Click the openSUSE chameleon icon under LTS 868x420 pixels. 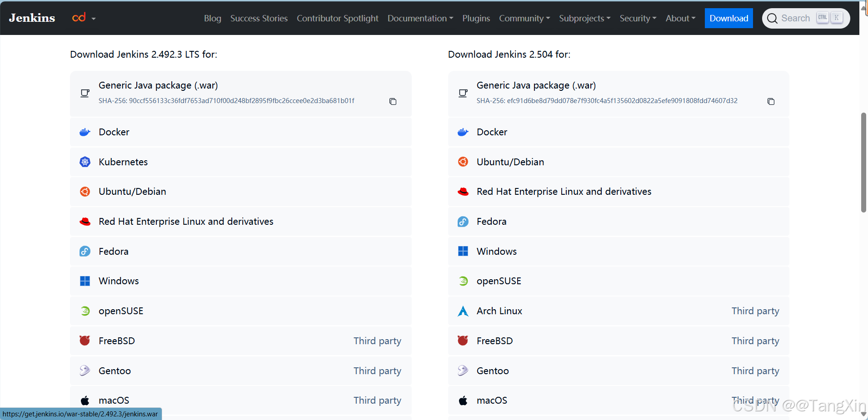(85, 311)
